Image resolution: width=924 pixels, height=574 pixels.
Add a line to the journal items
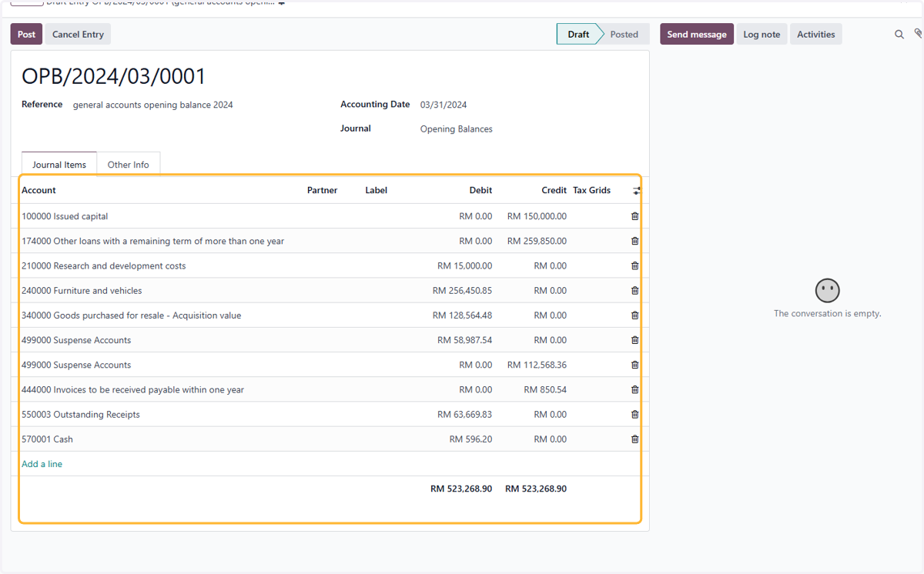(x=42, y=464)
